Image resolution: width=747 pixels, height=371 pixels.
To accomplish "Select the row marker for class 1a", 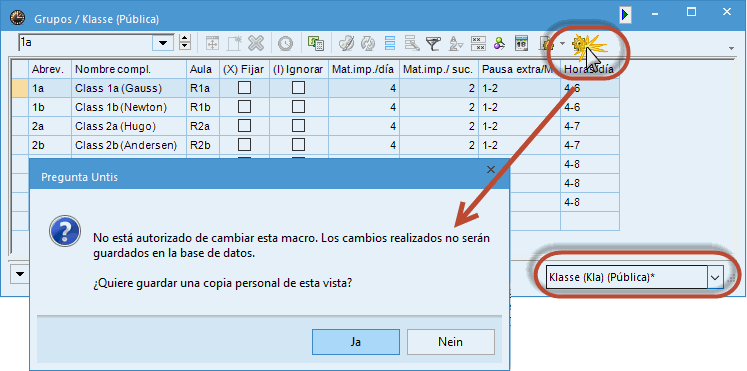I will [20, 88].
